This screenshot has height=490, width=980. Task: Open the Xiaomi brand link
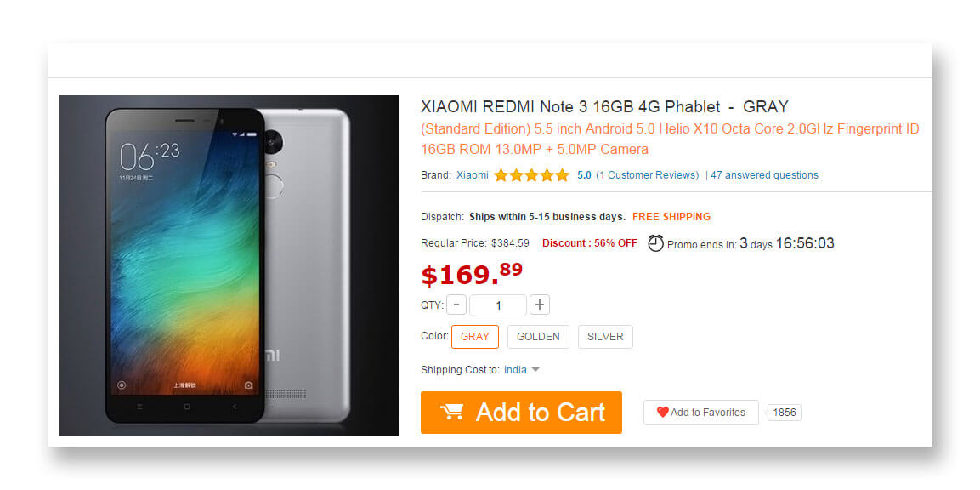coord(473,175)
